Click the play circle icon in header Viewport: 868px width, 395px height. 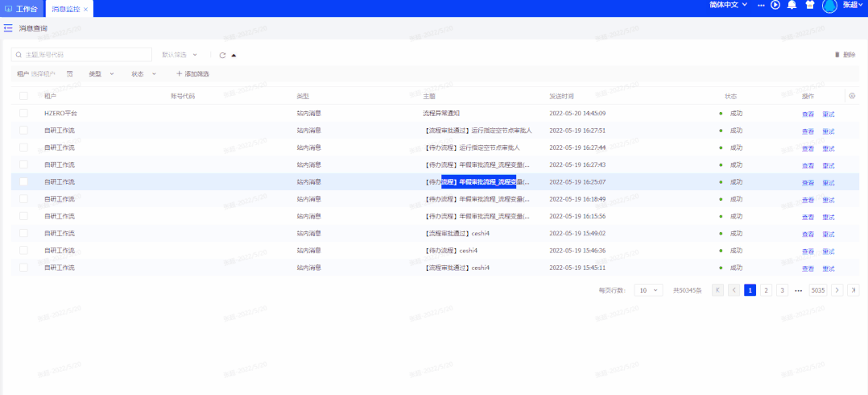pyautogui.click(x=775, y=6)
